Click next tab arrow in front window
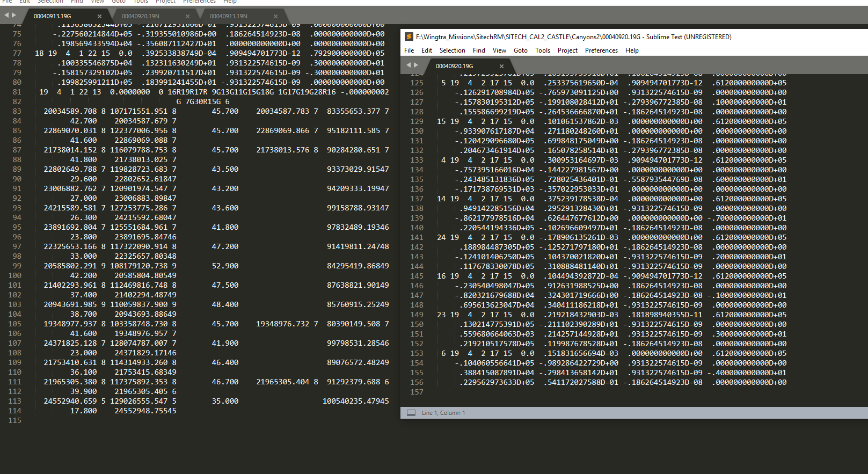The height and width of the screenshot is (474, 868). [416, 65]
